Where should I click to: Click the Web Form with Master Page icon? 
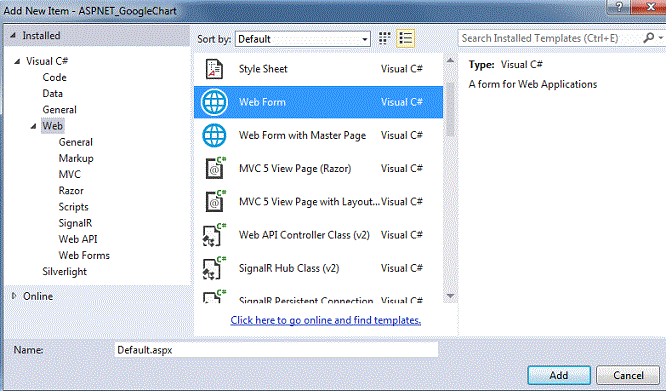(214, 135)
